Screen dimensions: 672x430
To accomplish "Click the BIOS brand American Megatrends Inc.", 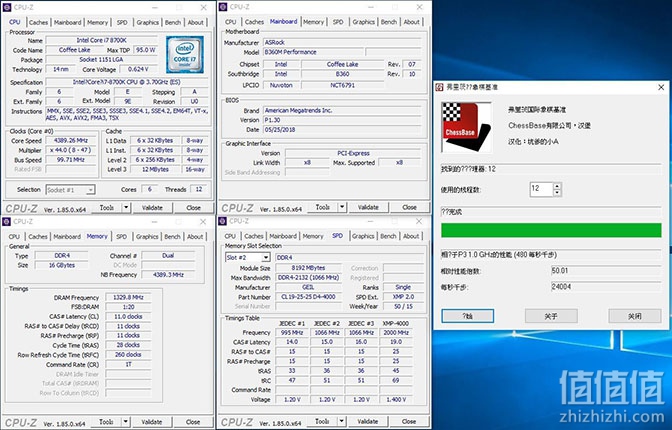I will (x=342, y=111).
